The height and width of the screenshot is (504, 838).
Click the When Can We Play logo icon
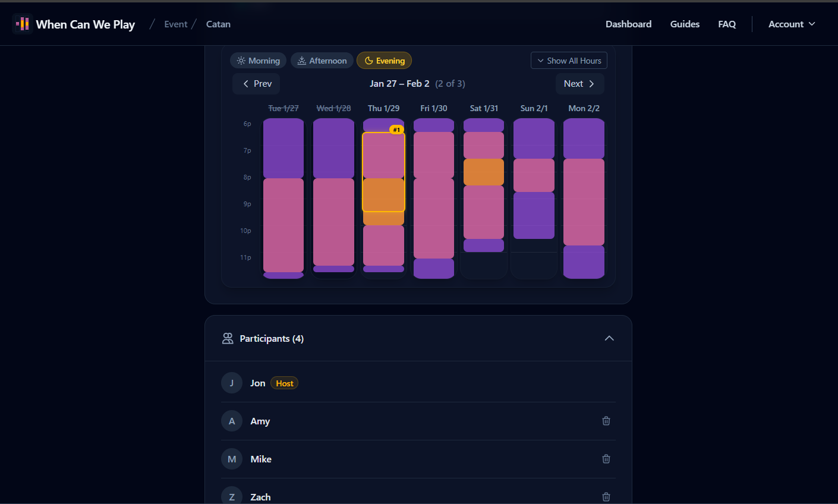pyautogui.click(x=23, y=24)
